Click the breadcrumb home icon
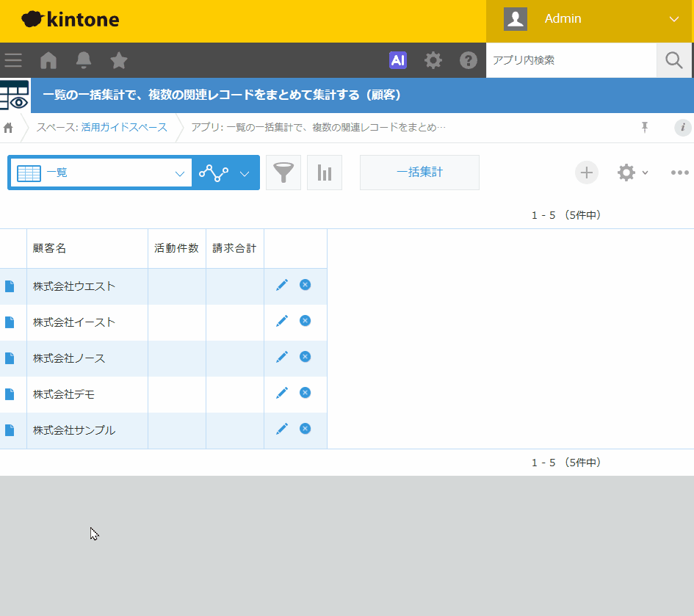The height and width of the screenshot is (616, 694). 8,128
